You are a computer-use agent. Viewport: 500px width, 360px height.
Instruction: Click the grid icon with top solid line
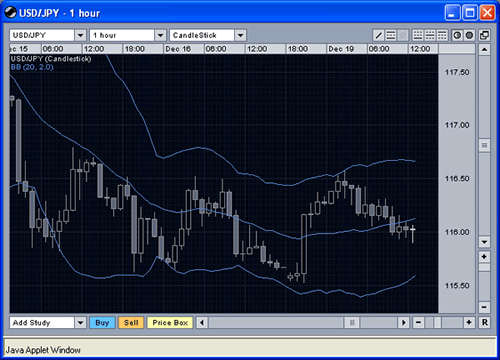(x=442, y=35)
